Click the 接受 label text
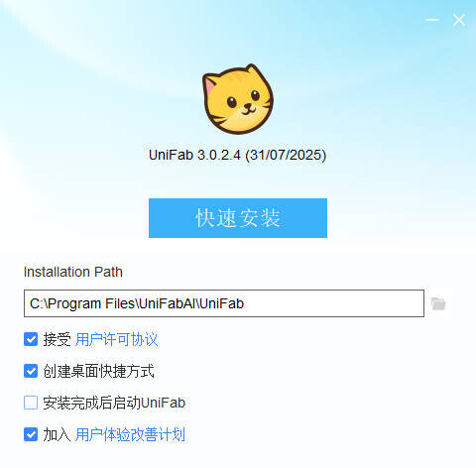The width and height of the screenshot is (476, 468). [x=57, y=339]
